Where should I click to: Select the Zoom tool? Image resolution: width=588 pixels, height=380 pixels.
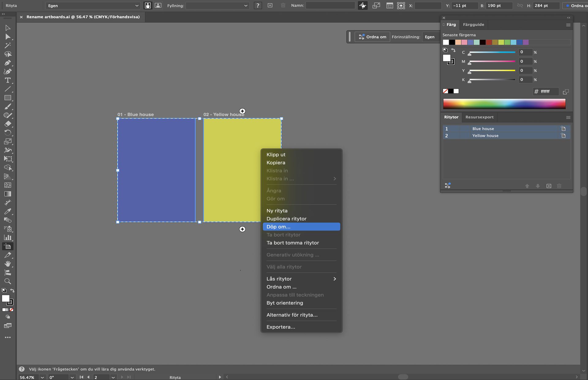coord(8,281)
